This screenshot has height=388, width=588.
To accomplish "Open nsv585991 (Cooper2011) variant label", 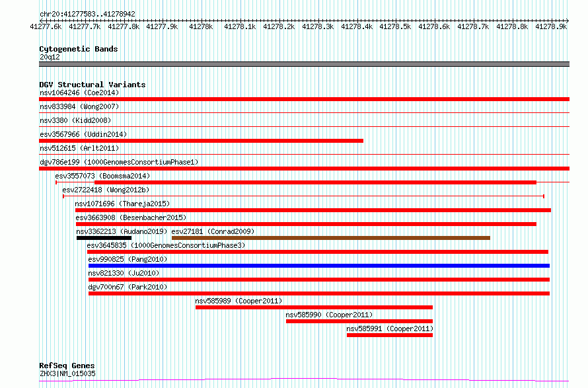I will click(x=390, y=329).
